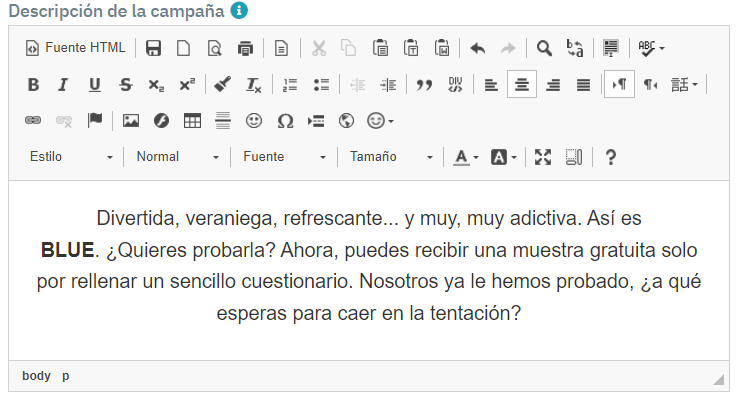Viewport: 740px width, 404px height.
Task: Open the Fuente HTML source view
Action: [76, 48]
